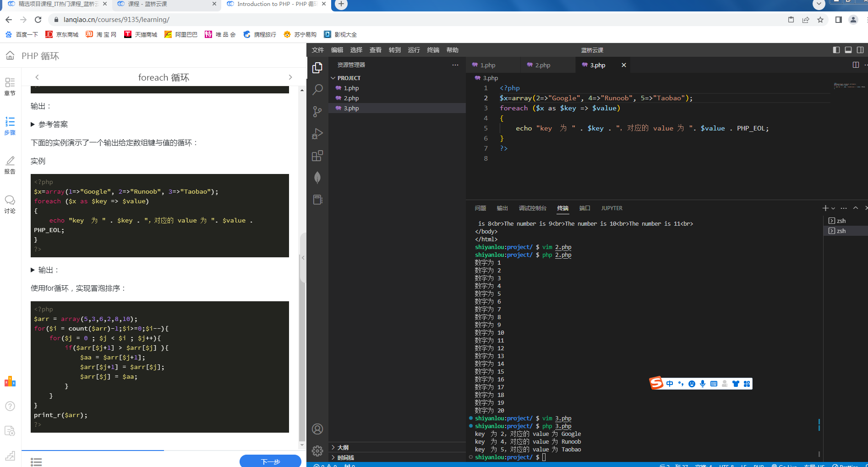
Task: Toggle the bottom panel layout button
Action: [x=848, y=50]
